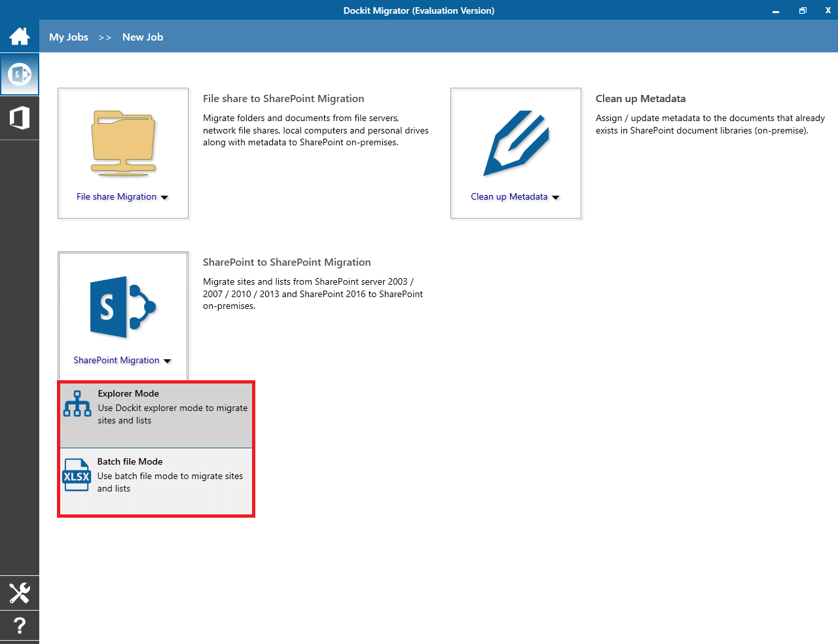Select the SharePoint icon in the left sidebar
838x644 pixels.
(x=20, y=74)
